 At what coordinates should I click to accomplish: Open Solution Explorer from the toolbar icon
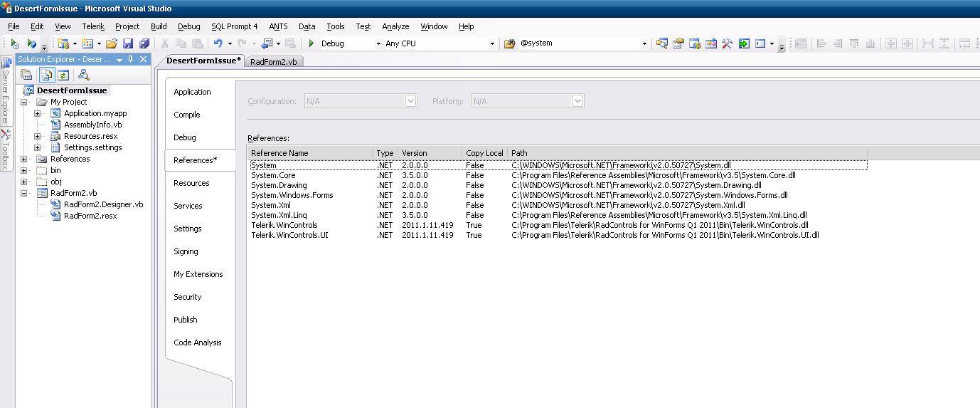click(x=662, y=43)
